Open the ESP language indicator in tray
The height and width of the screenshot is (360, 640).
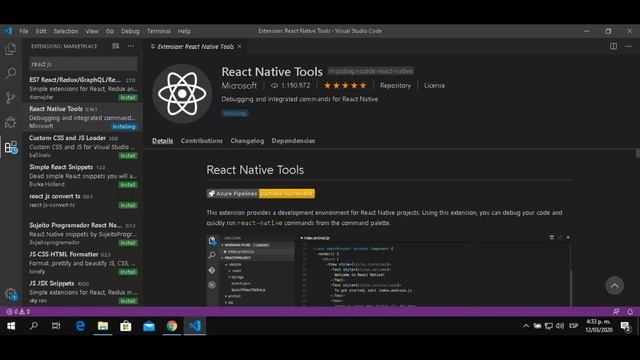point(573,326)
